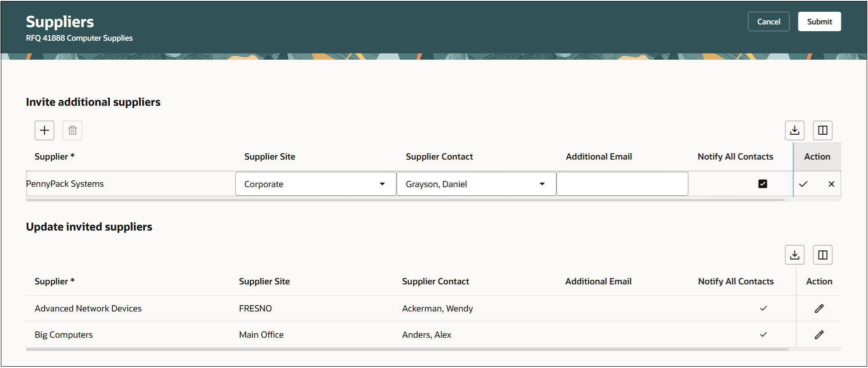This screenshot has height=368, width=868.
Task: Confirm the PennyPack Systems row with checkmark
Action: [803, 184]
